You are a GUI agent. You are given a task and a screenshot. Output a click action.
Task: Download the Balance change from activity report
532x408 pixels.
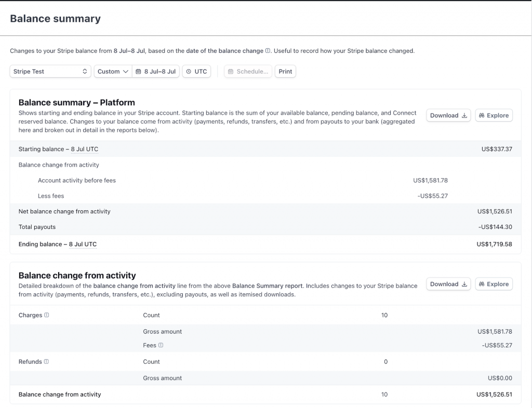[x=448, y=284]
